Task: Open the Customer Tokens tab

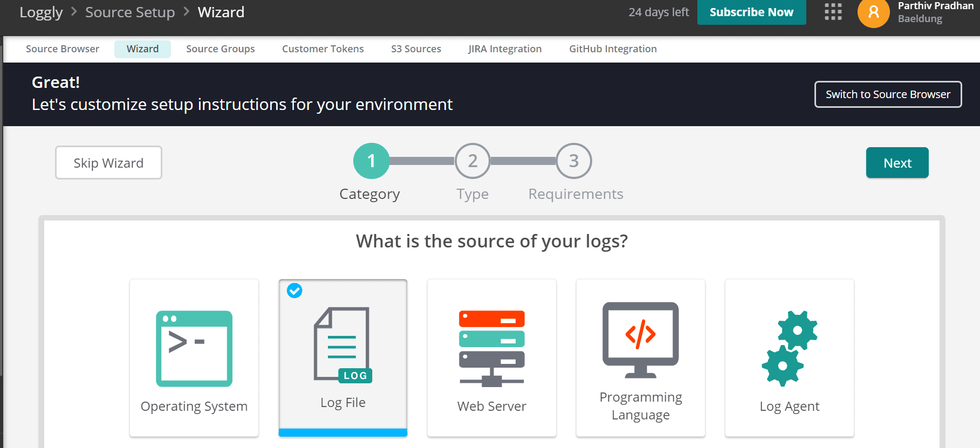Action: click(x=323, y=49)
